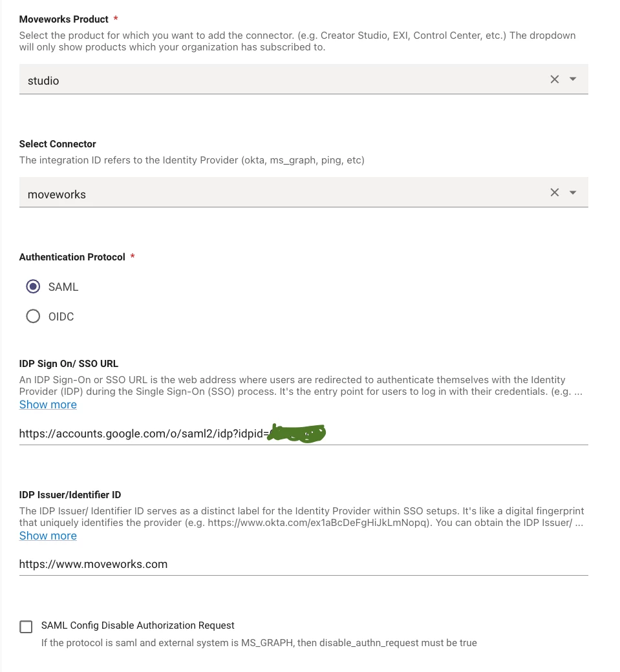Focus the https://www.moveworks.com issuer field
Image resolution: width=620 pixels, height=672 pixels.
[x=304, y=564]
